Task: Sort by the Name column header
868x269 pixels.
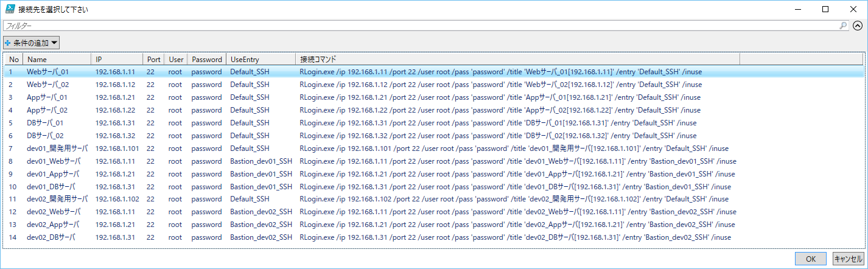Action: click(x=57, y=60)
